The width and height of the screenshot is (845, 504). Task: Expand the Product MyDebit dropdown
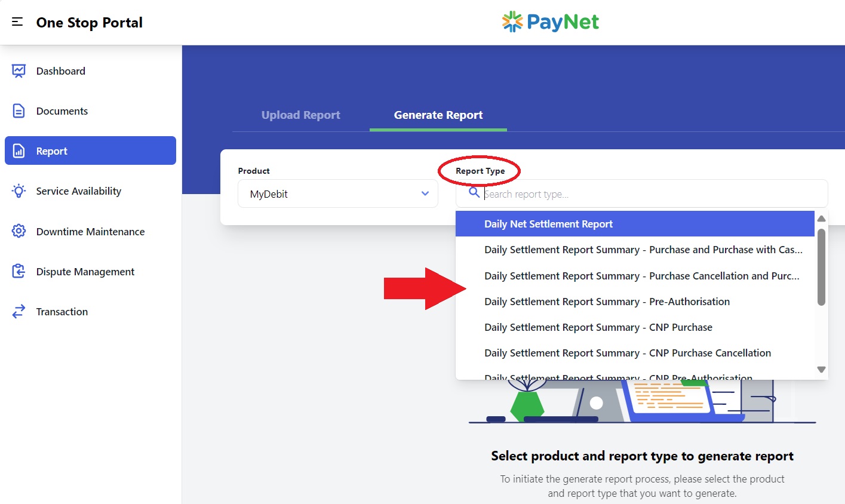[338, 193]
